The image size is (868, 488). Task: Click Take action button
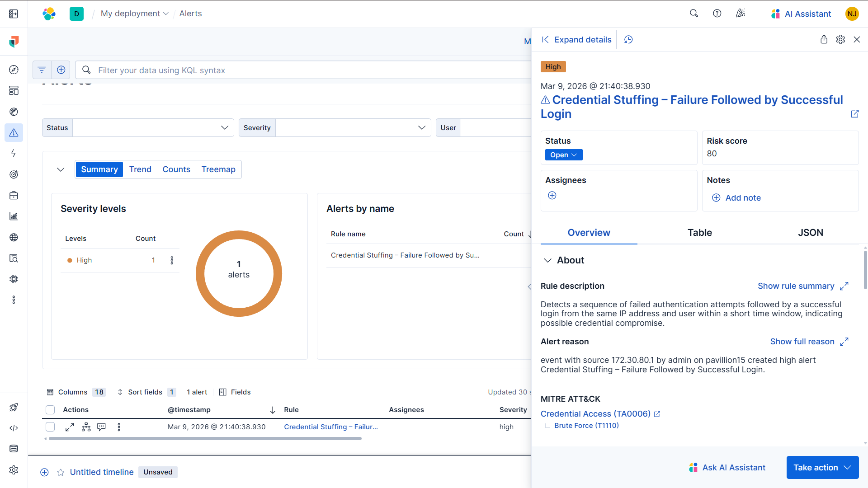click(822, 467)
